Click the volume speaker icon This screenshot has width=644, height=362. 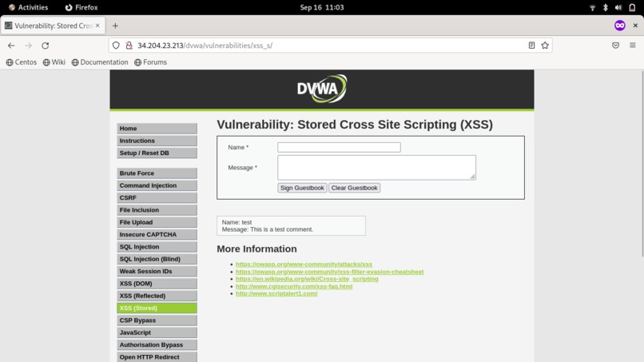pyautogui.click(x=618, y=7)
